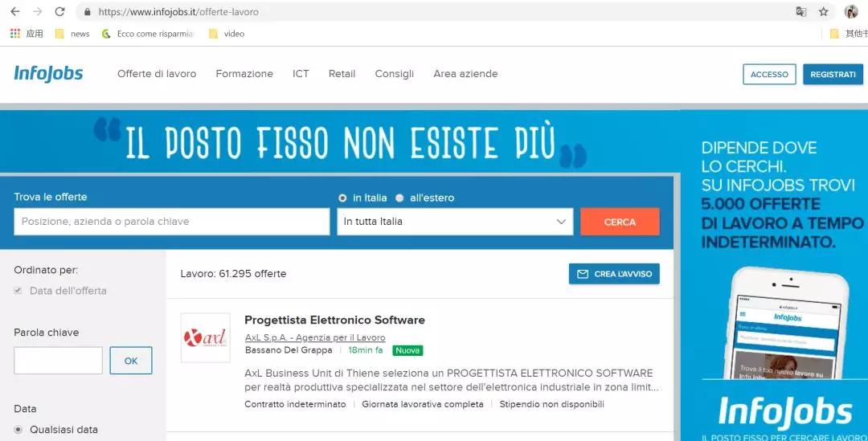Click the Parola chiave input field

58,361
